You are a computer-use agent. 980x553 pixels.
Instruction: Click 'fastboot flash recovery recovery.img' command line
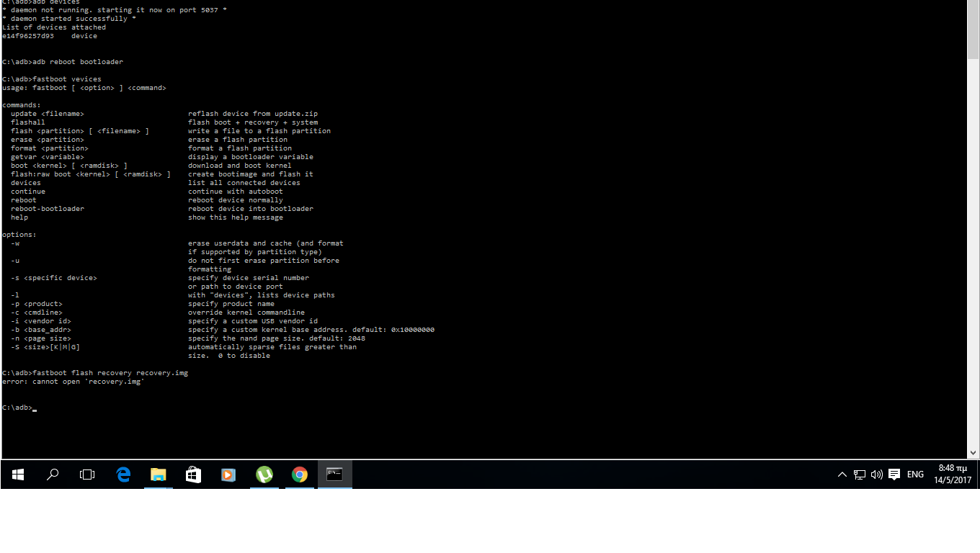tap(95, 373)
